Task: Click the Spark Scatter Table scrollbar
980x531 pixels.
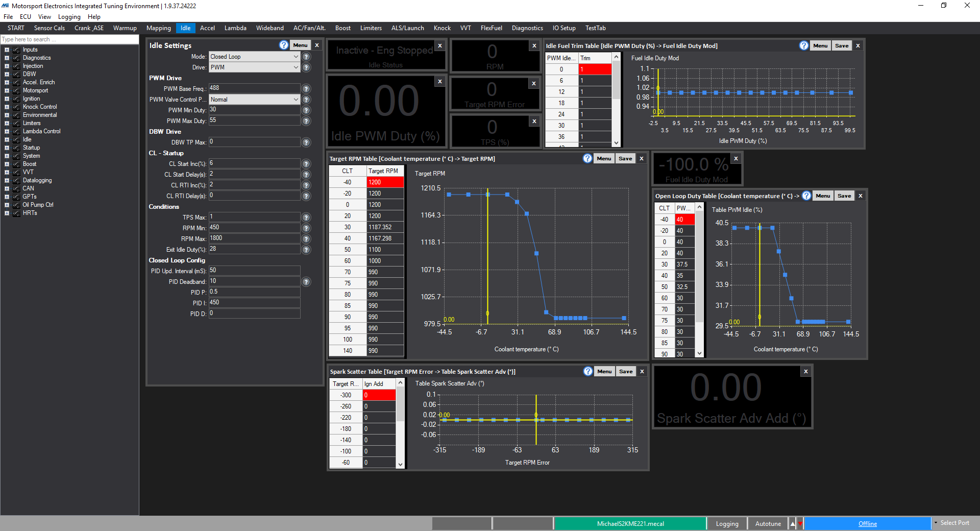Action: (400, 423)
